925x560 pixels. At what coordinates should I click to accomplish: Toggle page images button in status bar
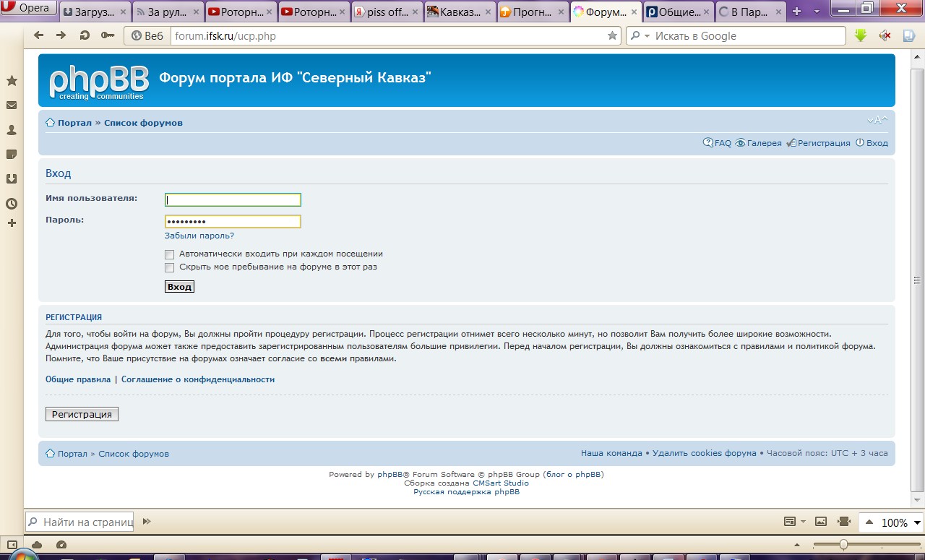click(x=820, y=522)
